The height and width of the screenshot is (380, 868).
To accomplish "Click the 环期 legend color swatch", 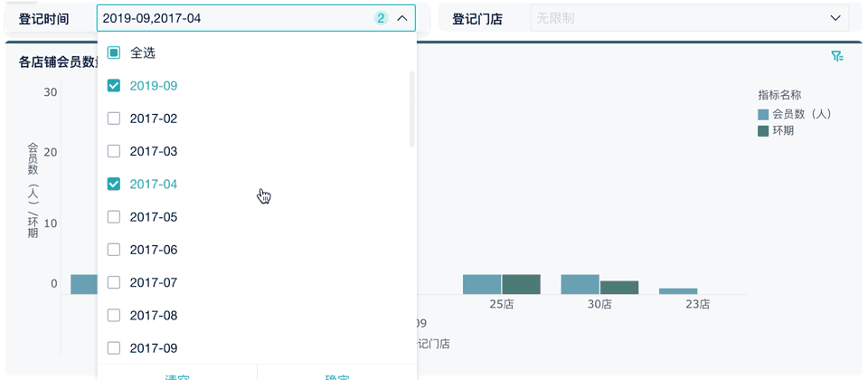I will [763, 131].
